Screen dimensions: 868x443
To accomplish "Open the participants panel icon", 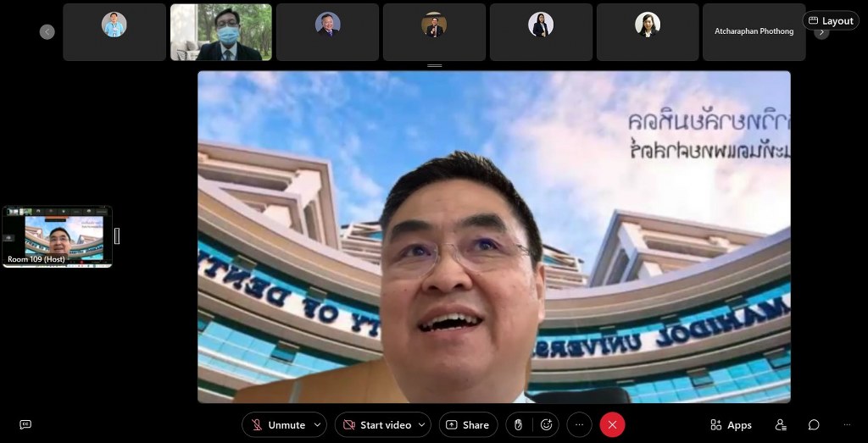I will tap(781, 424).
